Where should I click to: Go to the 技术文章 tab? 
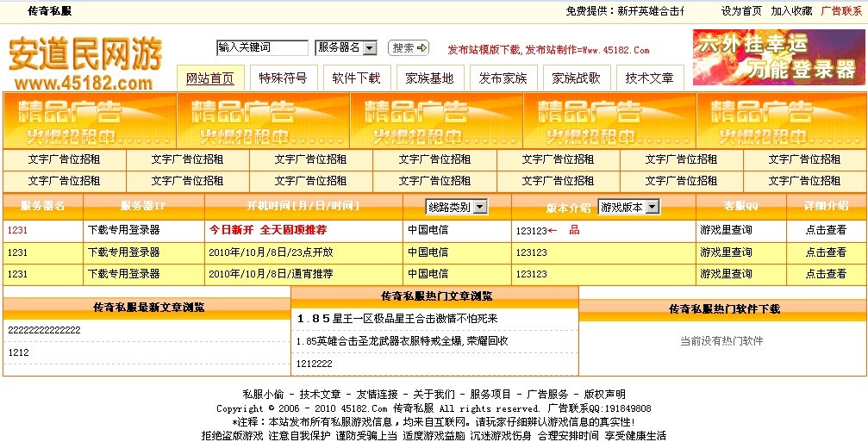point(650,78)
